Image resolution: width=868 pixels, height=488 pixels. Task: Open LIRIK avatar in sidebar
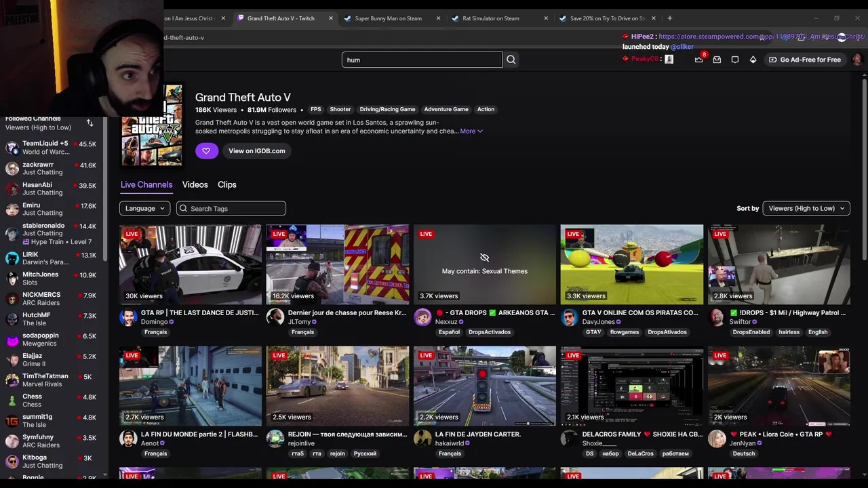coord(12,258)
